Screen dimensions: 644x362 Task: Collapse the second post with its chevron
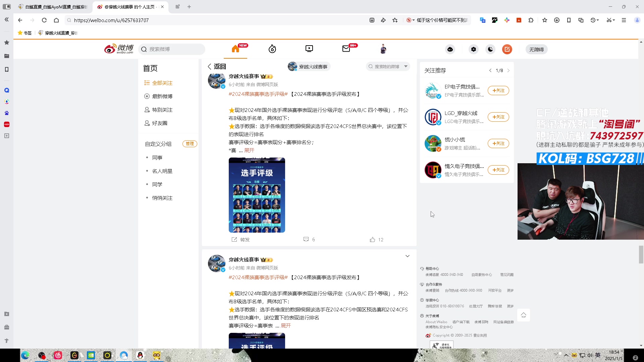(408, 256)
